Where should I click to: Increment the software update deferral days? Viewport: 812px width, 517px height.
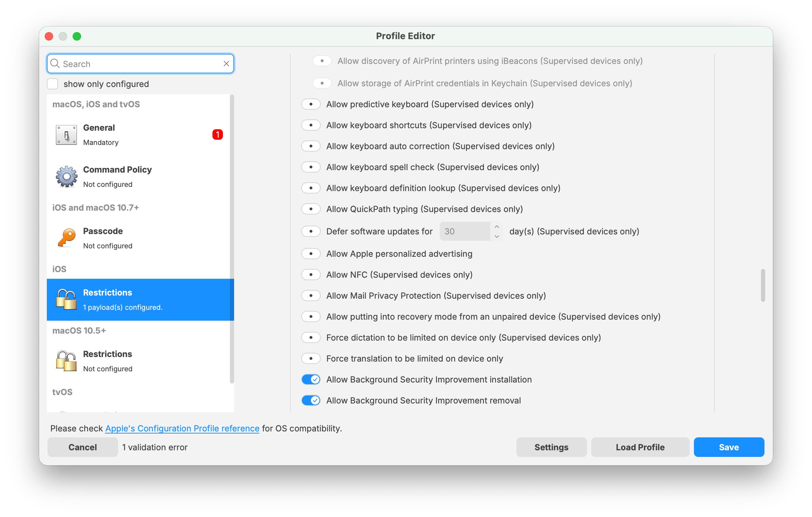click(x=496, y=228)
